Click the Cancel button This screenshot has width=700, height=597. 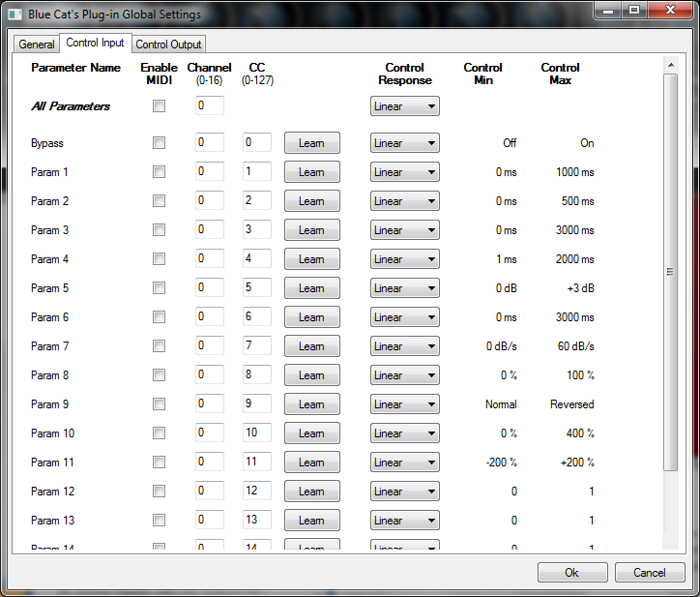point(650,573)
